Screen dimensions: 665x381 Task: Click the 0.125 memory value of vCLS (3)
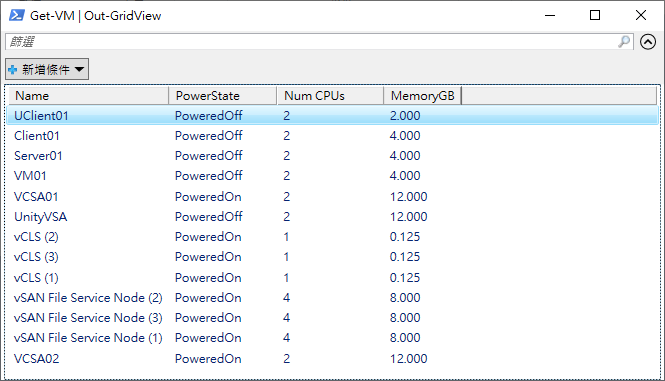coord(405,257)
